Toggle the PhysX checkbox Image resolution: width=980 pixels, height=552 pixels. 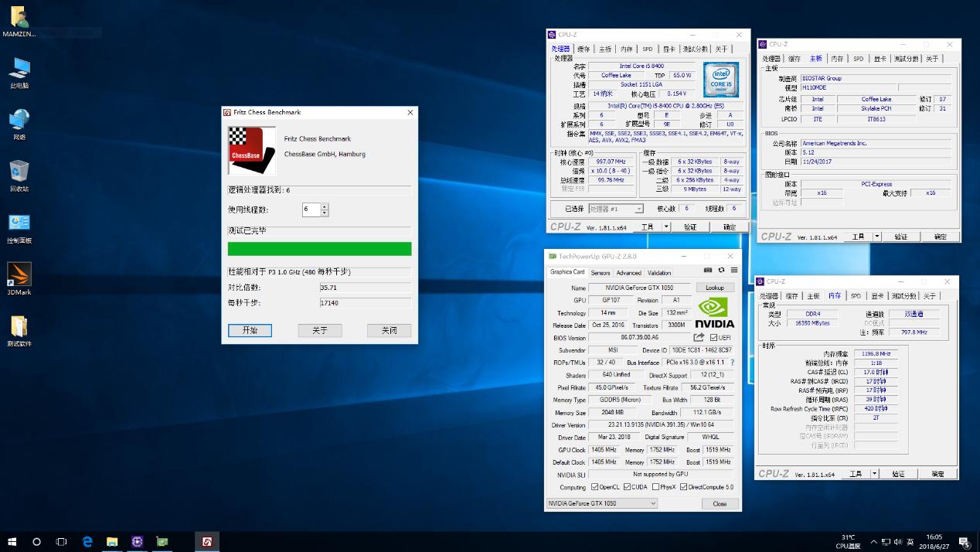click(655, 487)
